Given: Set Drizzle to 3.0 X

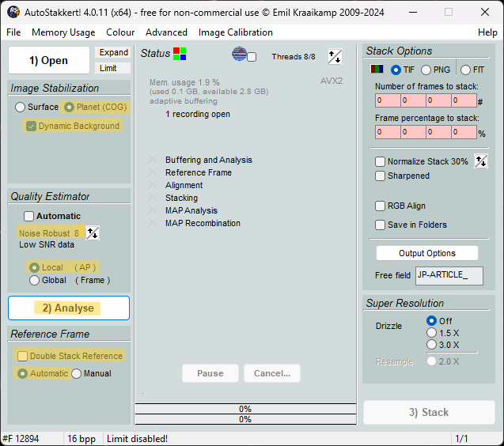Looking at the screenshot, I should [431, 345].
